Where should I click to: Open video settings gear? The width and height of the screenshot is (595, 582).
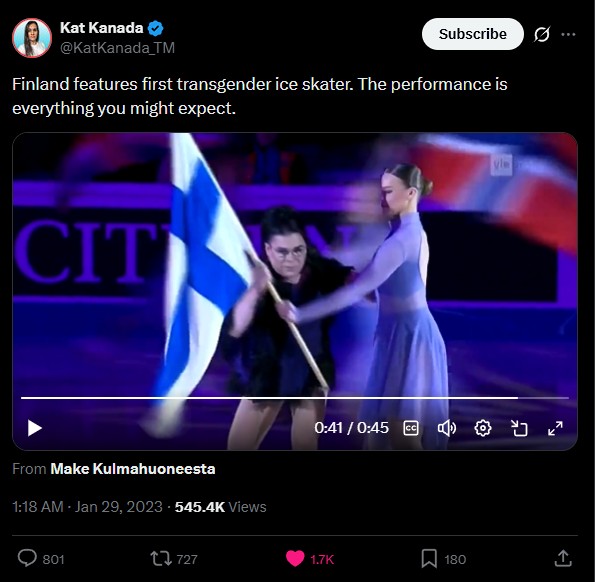click(x=483, y=428)
